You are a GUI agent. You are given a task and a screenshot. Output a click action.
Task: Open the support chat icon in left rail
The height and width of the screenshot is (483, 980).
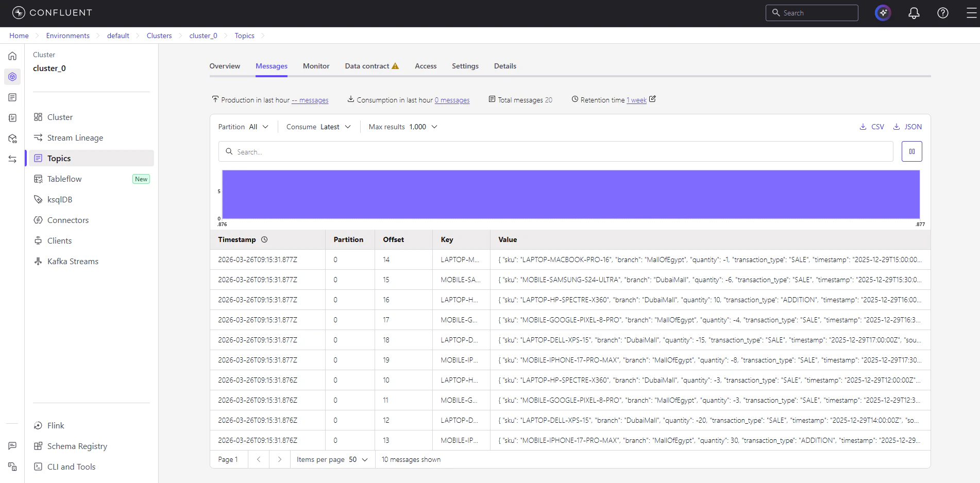coord(12,446)
